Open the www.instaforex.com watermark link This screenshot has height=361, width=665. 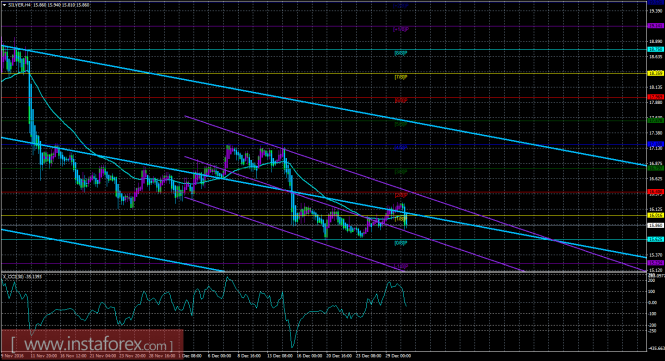92,343
